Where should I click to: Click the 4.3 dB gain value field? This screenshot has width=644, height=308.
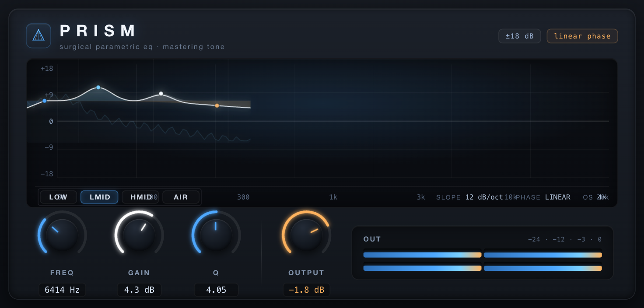(x=139, y=290)
